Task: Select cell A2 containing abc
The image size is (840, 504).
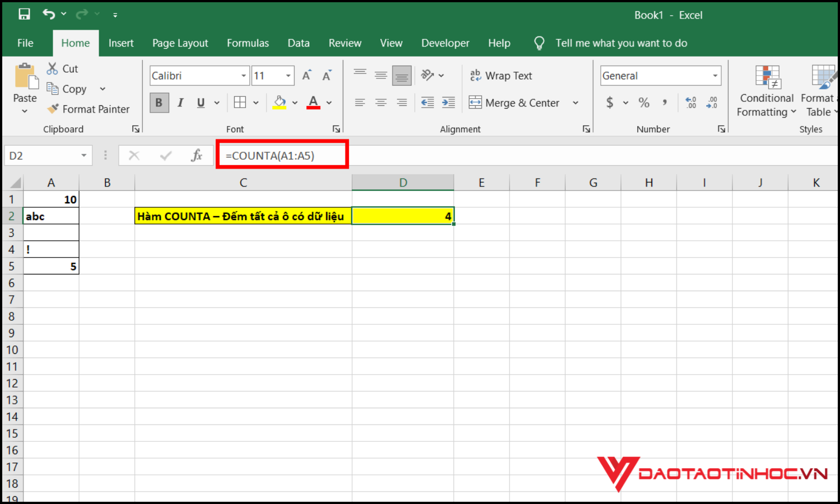Action: (51, 216)
